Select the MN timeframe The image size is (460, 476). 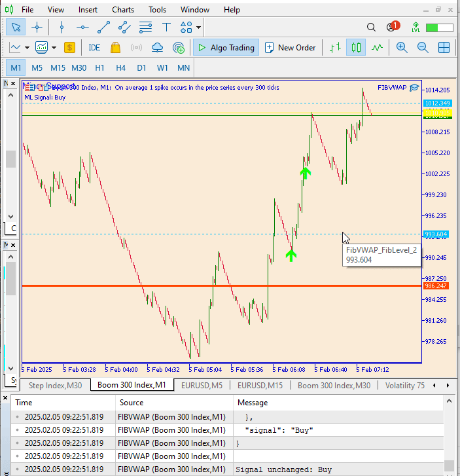pyautogui.click(x=184, y=67)
